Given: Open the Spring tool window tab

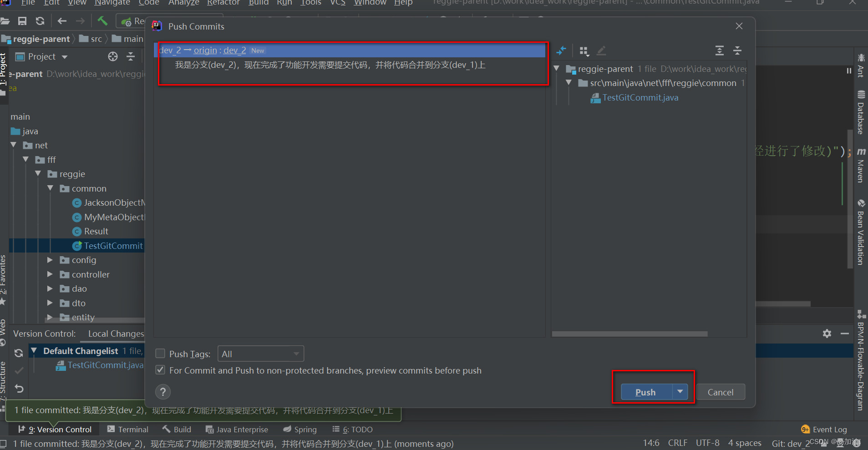Looking at the screenshot, I should tap(300, 429).
